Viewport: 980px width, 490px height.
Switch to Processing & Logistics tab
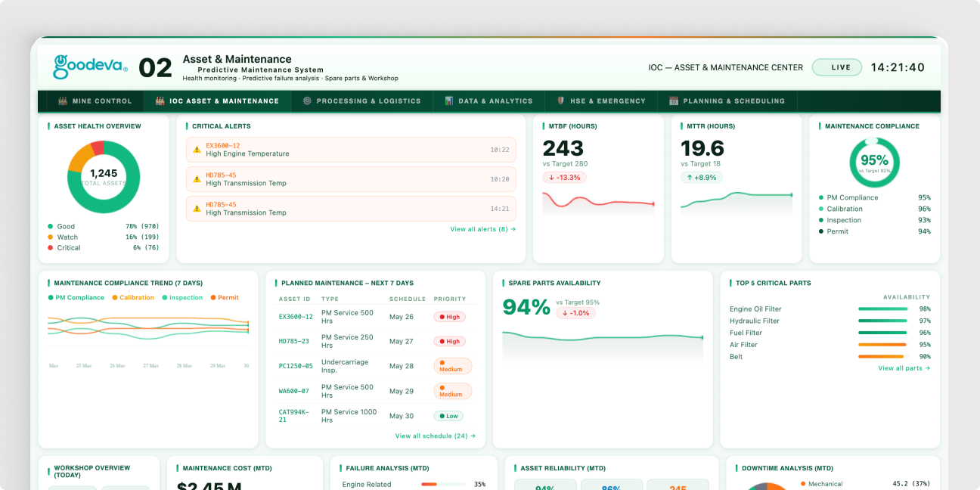[x=361, y=101]
